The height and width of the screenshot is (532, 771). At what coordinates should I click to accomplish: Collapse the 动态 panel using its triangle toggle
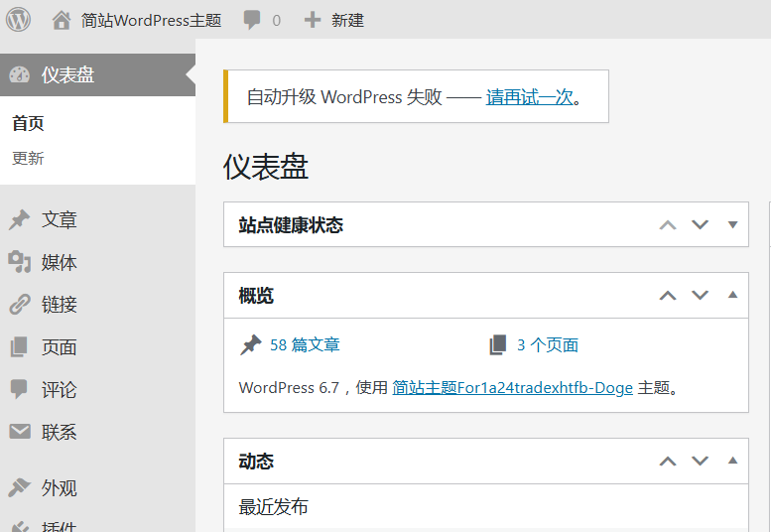coord(732,461)
